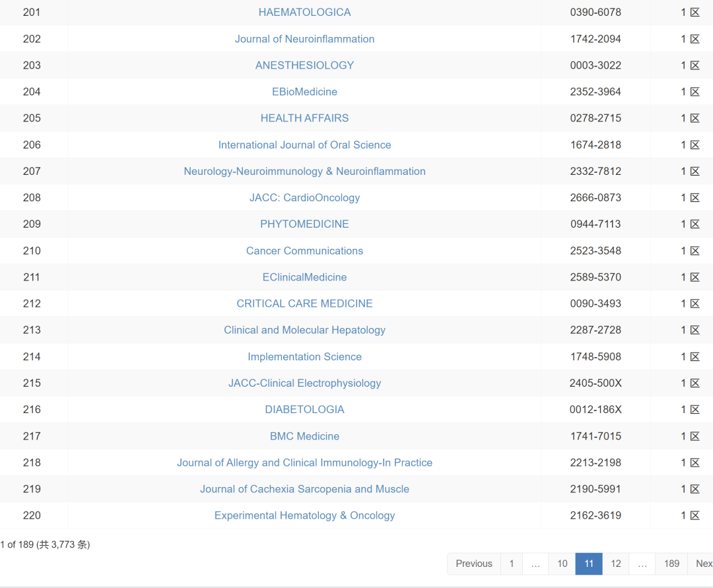The width and height of the screenshot is (713, 588).
Task: Click rank number 201
Action: [32, 13]
